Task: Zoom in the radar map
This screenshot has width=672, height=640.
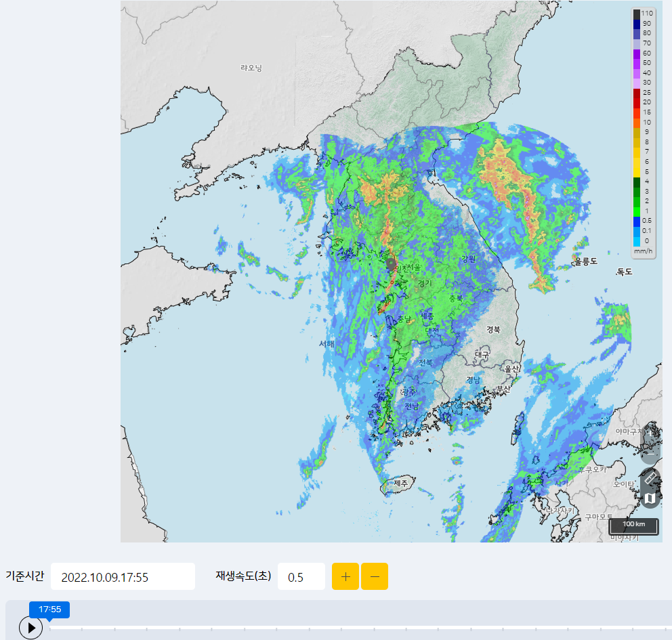Action: point(650,433)
